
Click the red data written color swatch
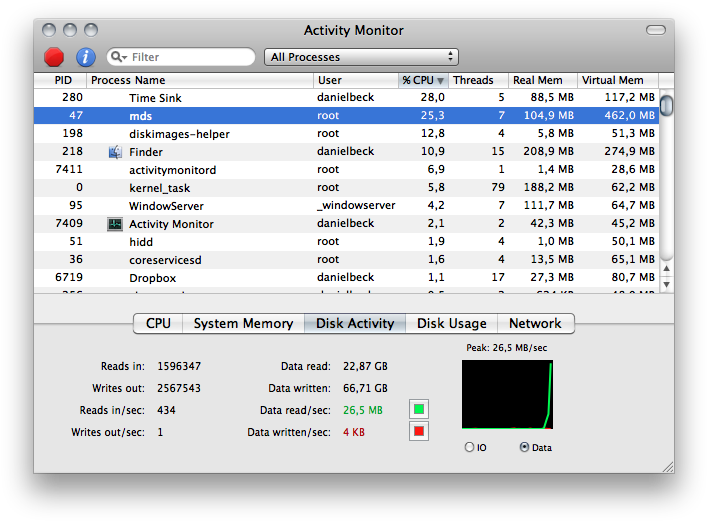(419, 432)
